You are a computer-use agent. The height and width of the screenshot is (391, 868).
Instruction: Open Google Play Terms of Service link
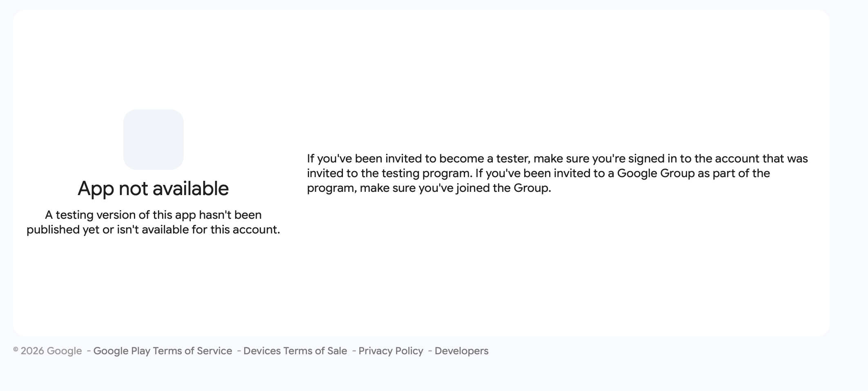click(162, 351)
